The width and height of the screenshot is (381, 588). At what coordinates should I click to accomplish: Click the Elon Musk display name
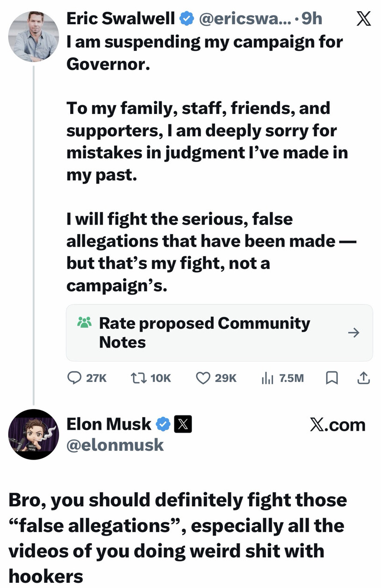pyautogui.click(x=109, y=424)
